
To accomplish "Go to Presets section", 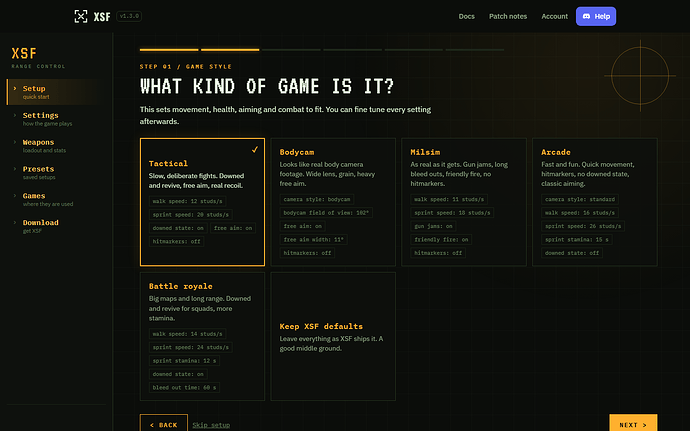I will point(55,173).
